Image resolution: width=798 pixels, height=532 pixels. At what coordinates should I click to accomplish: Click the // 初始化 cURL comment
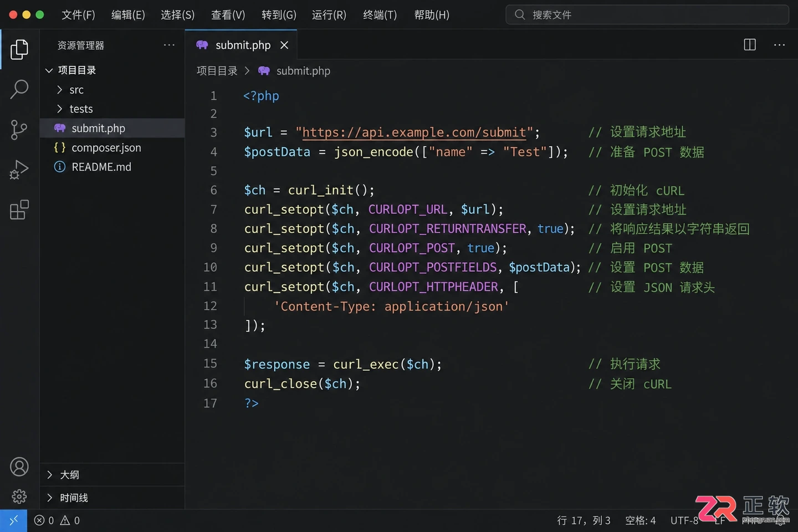click(636, 191)
